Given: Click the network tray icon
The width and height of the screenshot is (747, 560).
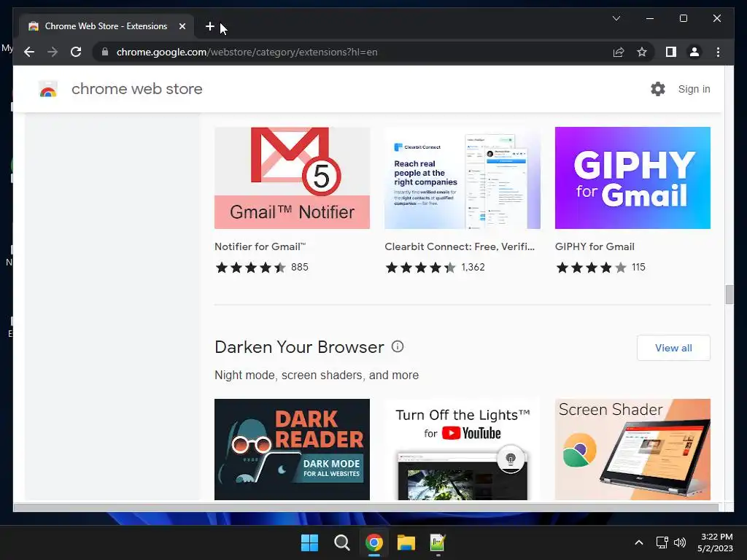Looking at the screenshot, I should click(662, 542).
